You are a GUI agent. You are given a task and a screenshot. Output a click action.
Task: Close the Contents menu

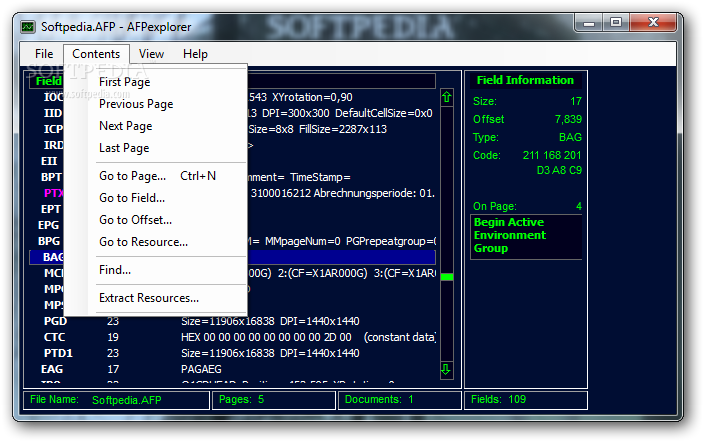click(96, 54)
